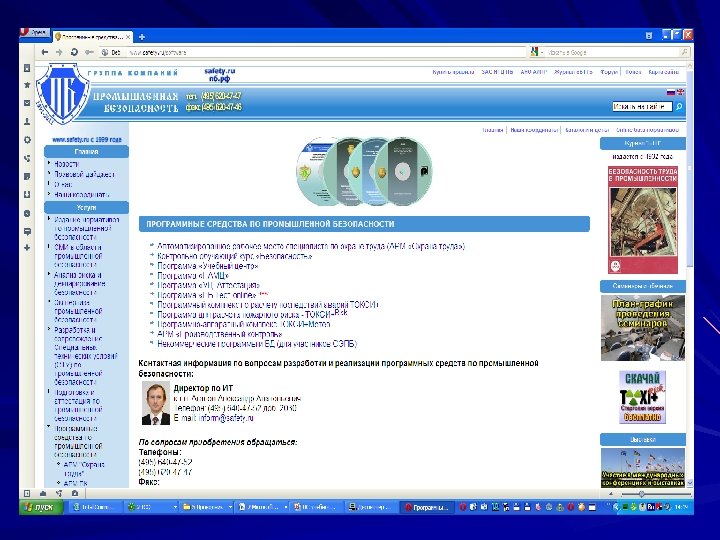Open the chat panel in sidebar

[27, 231]
